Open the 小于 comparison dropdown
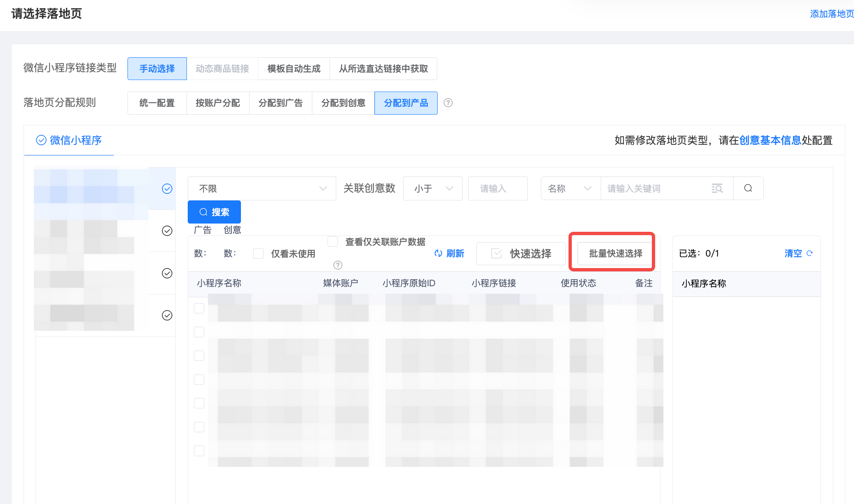The image size is (854, 504). pyautogui.click(x=433, y=188)
